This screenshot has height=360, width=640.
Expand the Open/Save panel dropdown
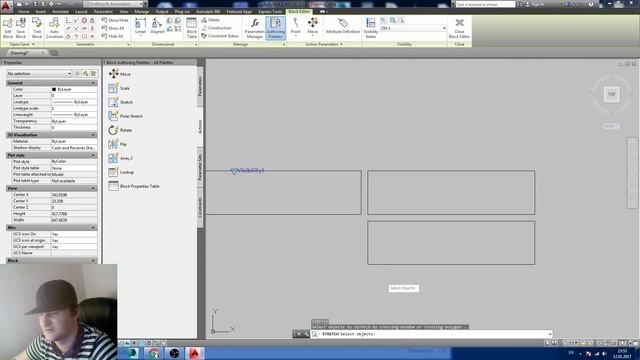point(22,44)
